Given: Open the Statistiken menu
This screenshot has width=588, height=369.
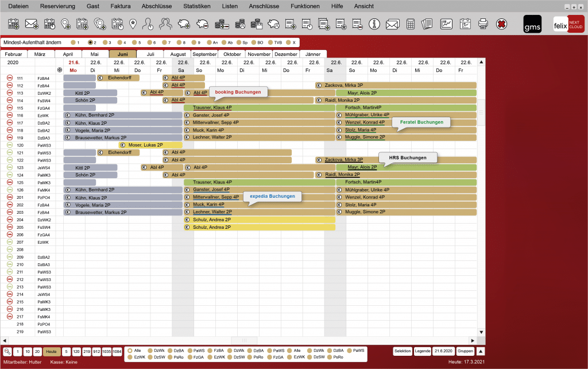Looking at the screenshot, I should click(196, 6).
